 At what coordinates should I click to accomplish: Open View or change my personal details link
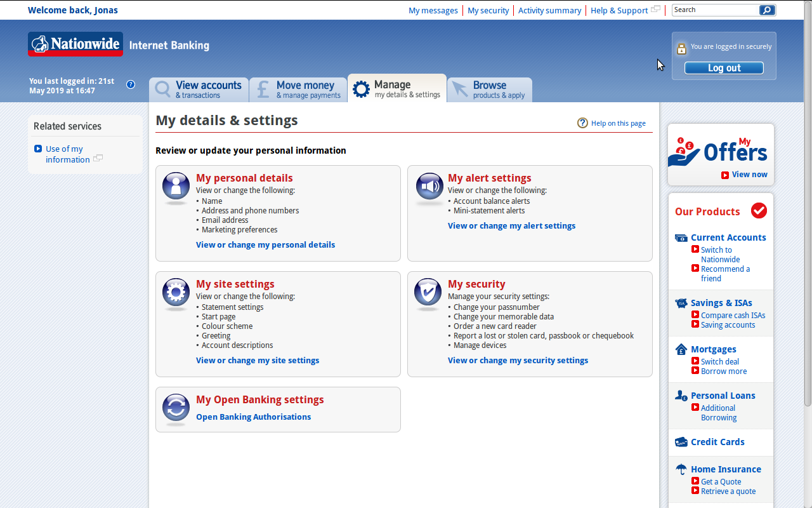click(265, 244)
